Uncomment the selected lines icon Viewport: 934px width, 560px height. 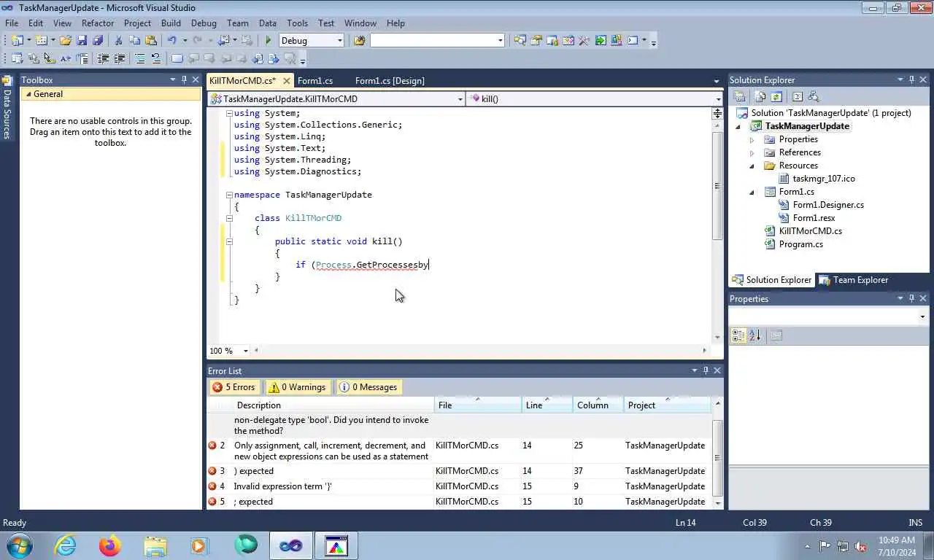tap(156, 58)
